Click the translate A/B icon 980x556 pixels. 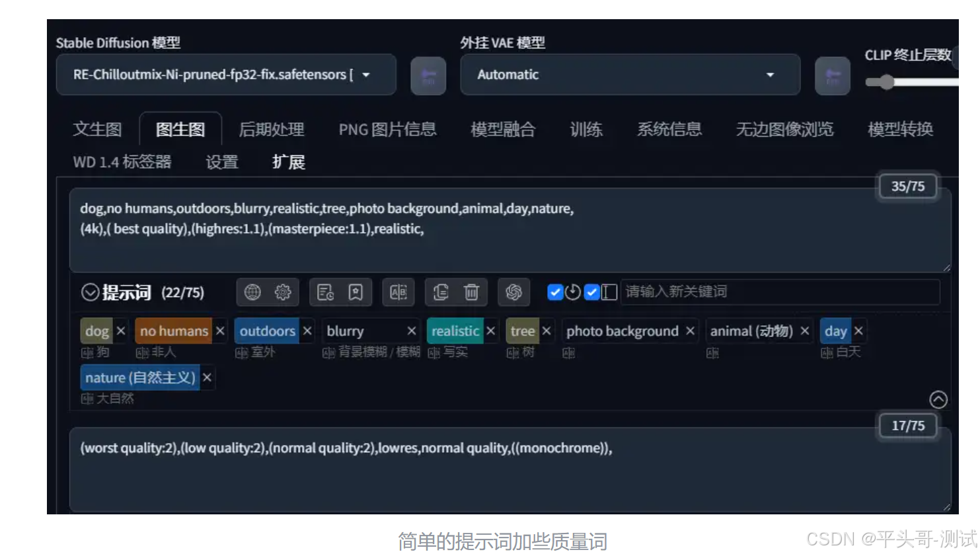coord(398,292)
